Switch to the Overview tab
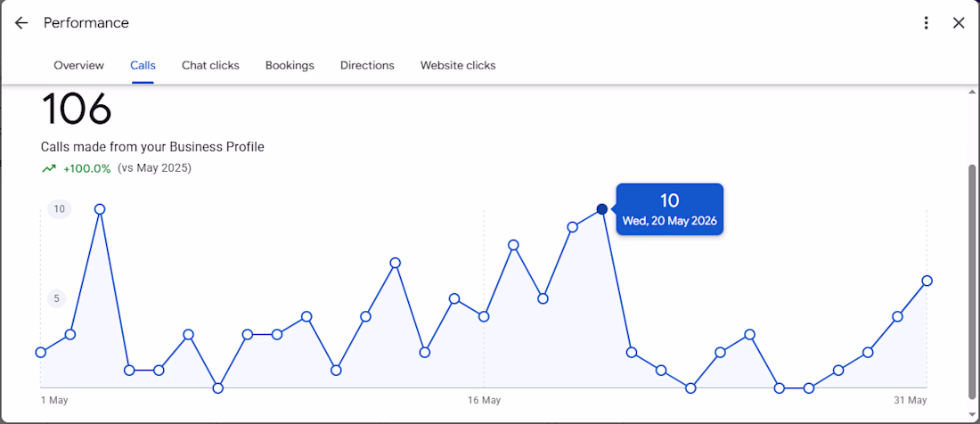 tap(78, 66)
